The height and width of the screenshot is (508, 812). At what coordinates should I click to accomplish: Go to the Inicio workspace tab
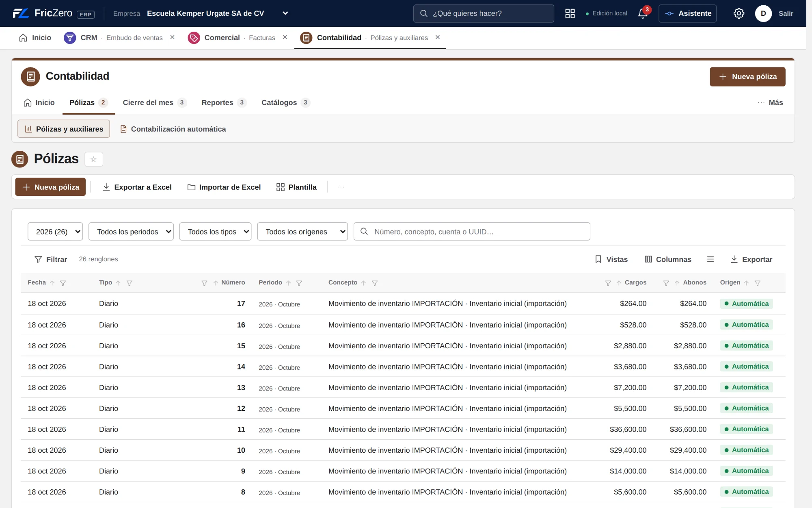[x=35, y=37]
